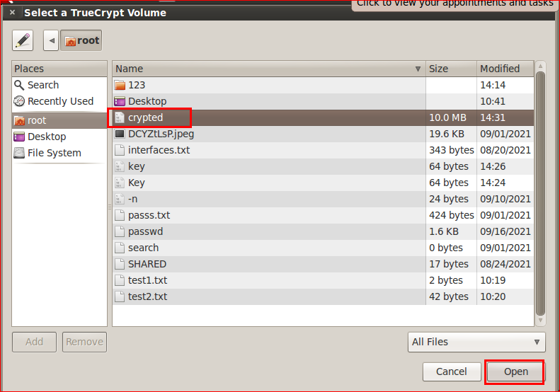Click the Places column header
The width and height of the screenshot is (560, 392).
coord(59,69)
